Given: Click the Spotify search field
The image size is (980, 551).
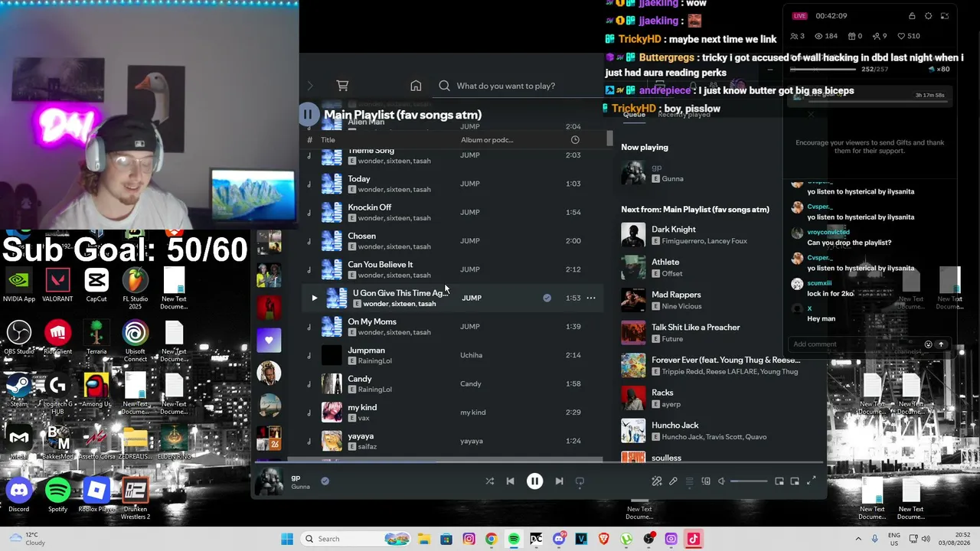Looking at the screenshot, I should pyautogui.click(x=505, y=86).
